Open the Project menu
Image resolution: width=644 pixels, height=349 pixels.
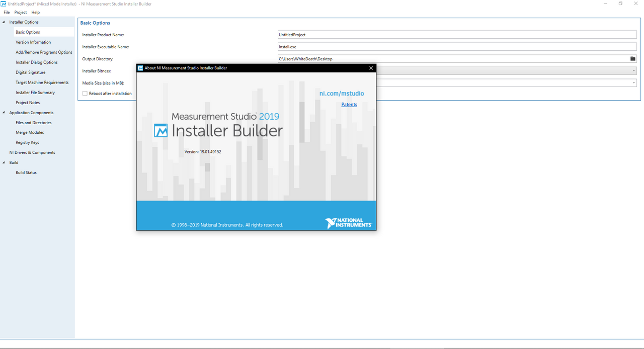[21, 12]
